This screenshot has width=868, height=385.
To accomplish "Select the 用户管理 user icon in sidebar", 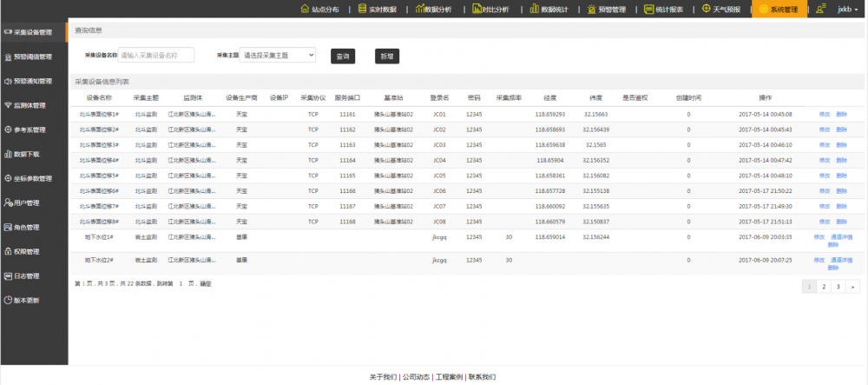I will tap(7, 202).
